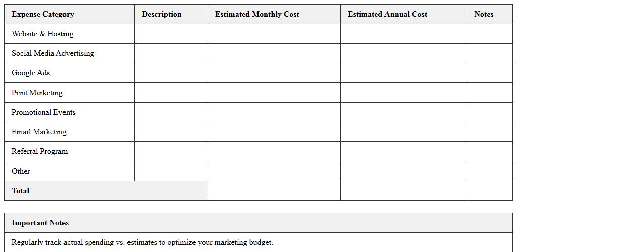Click the Estimated Monthly Cost column header
Image resolution: width=644 pixels, height=252 pixels.
click(x=257, y=14)
